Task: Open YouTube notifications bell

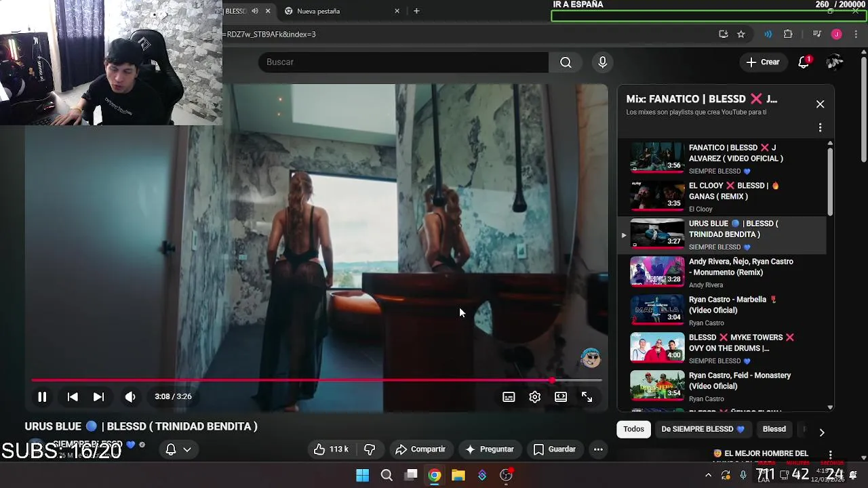Action: pyautogui.click(x=804, y=62)
